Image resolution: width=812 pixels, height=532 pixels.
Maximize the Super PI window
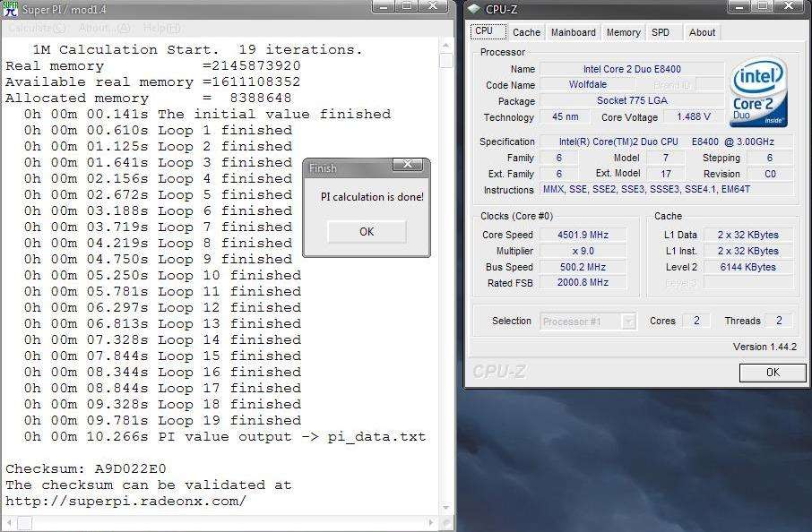(408, 7)
